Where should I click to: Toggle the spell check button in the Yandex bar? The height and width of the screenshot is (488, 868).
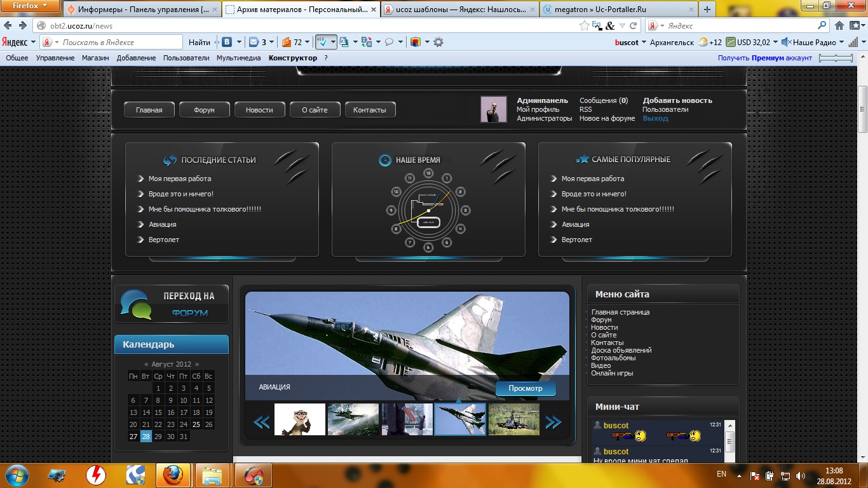(x=322, y=43)
